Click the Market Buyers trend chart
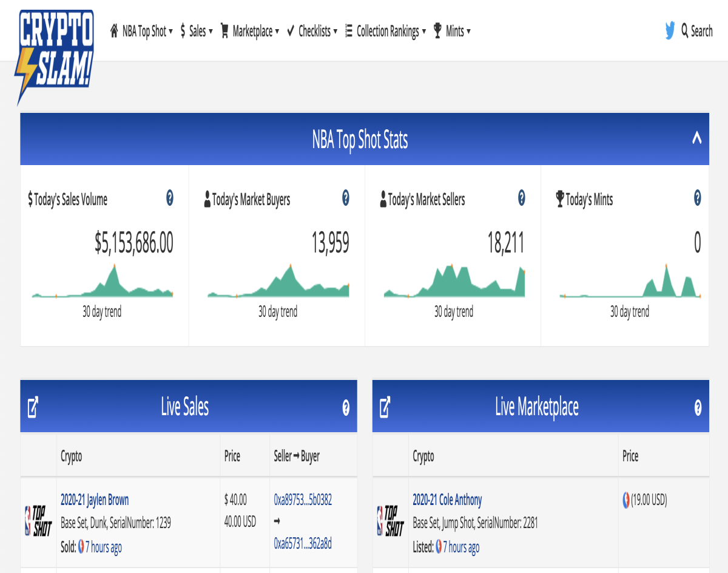 point(278,281)
